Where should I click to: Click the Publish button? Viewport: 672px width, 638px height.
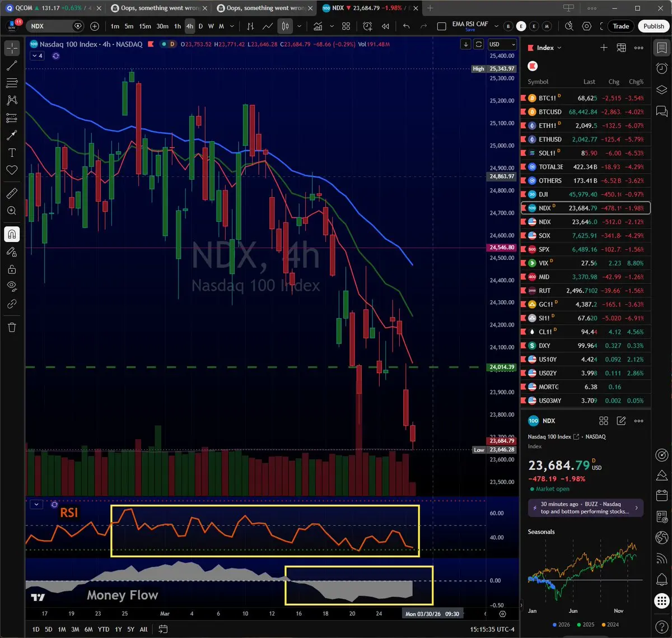point(654,26)
